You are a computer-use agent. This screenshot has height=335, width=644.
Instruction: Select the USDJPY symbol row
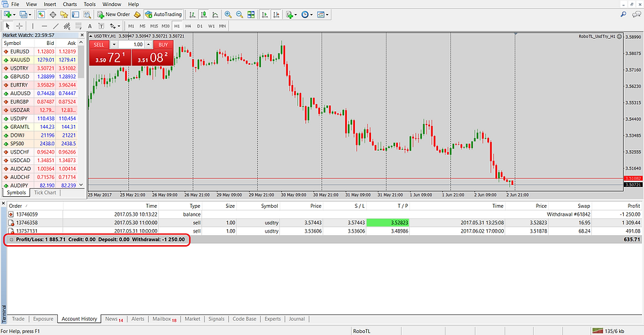coord(40,119)
